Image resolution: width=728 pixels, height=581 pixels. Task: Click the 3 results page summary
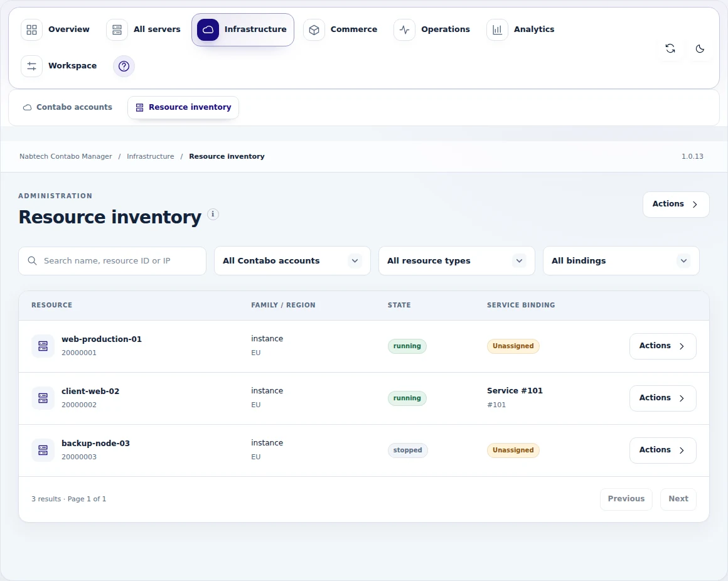pyautogui.click(x=68, y=499)
